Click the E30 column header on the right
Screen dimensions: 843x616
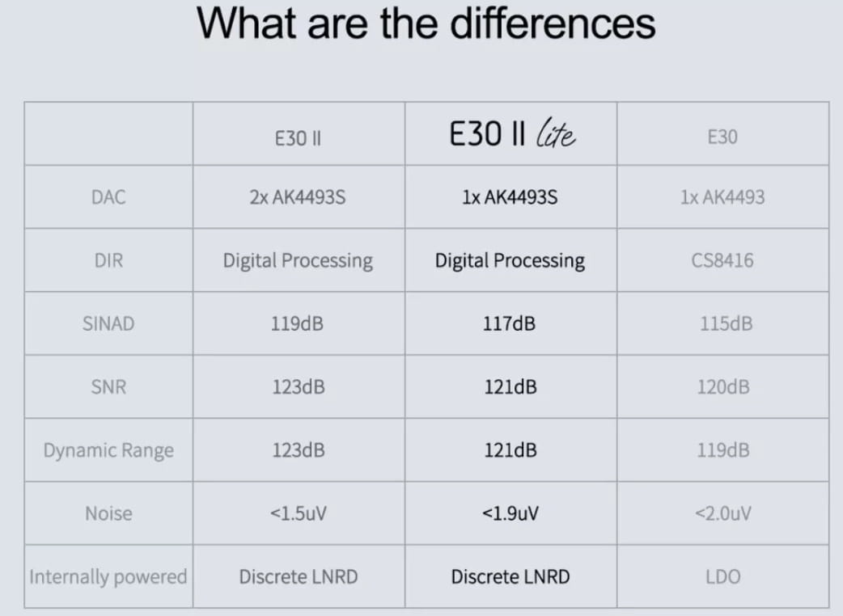coord(722,137)
